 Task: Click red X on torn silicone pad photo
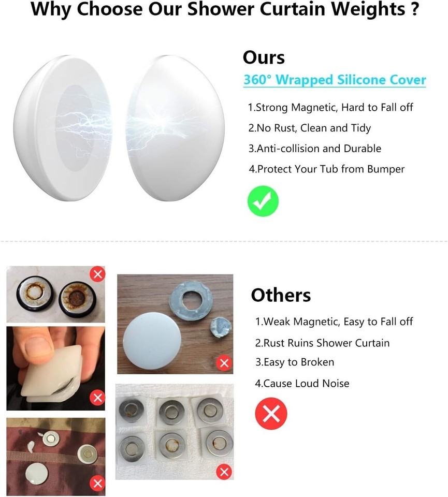[98, 398]
